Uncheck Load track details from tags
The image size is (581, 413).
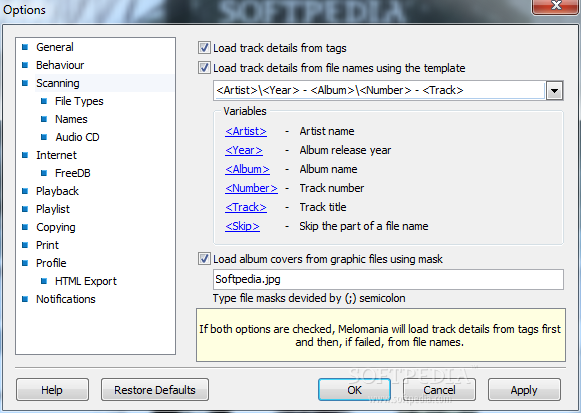click(204, 48)
